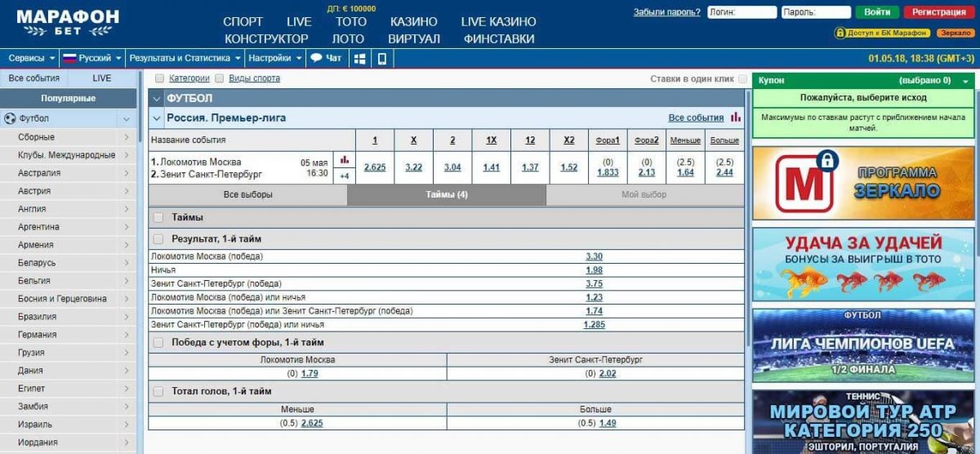Viewport: 980px width, 454px height.
Task: Open the СПОРТ menu item
Action: click(243, 22)
